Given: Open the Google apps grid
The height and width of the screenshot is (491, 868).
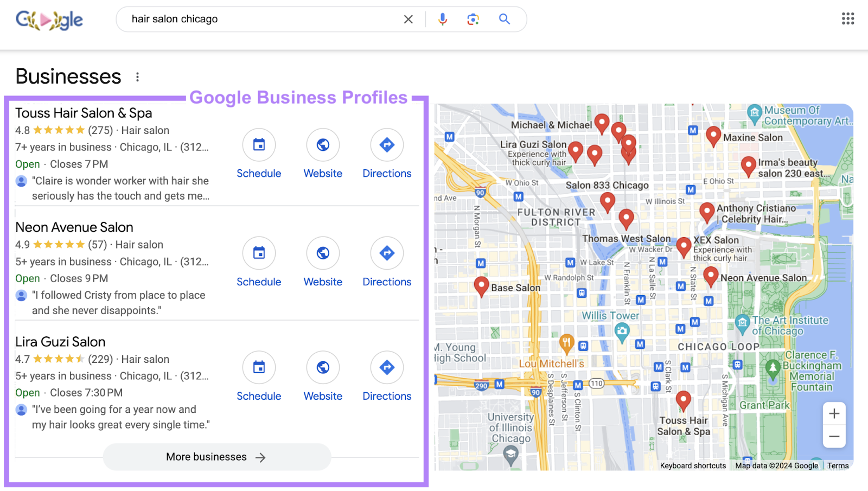Looking at the screenshot, I should [847, 18].
